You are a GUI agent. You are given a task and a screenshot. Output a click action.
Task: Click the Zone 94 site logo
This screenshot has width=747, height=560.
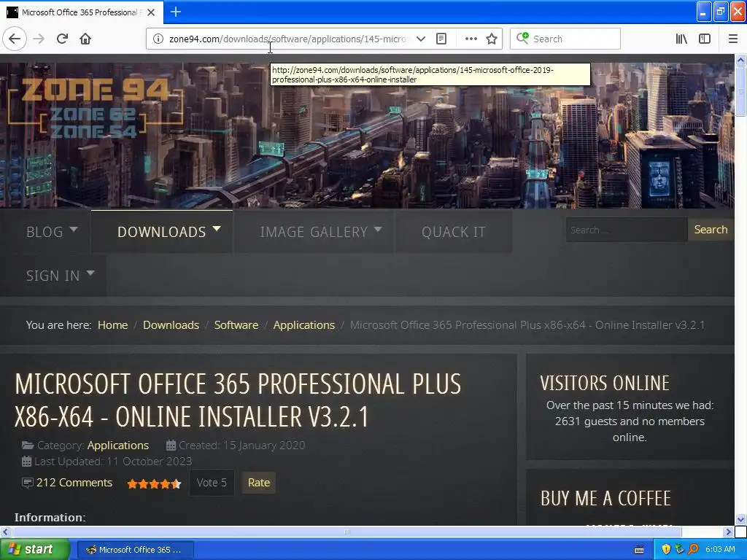tap(96, 108)
